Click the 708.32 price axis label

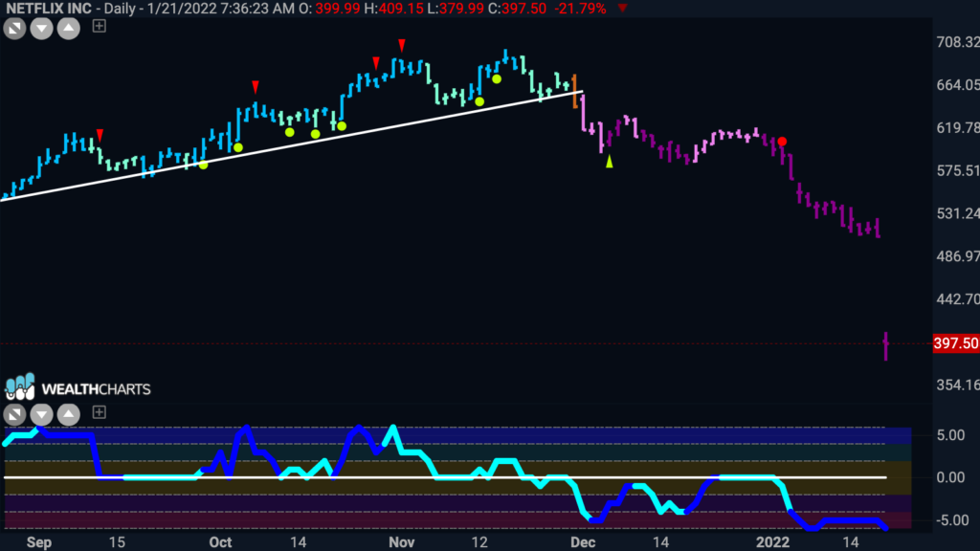[957, 42]
